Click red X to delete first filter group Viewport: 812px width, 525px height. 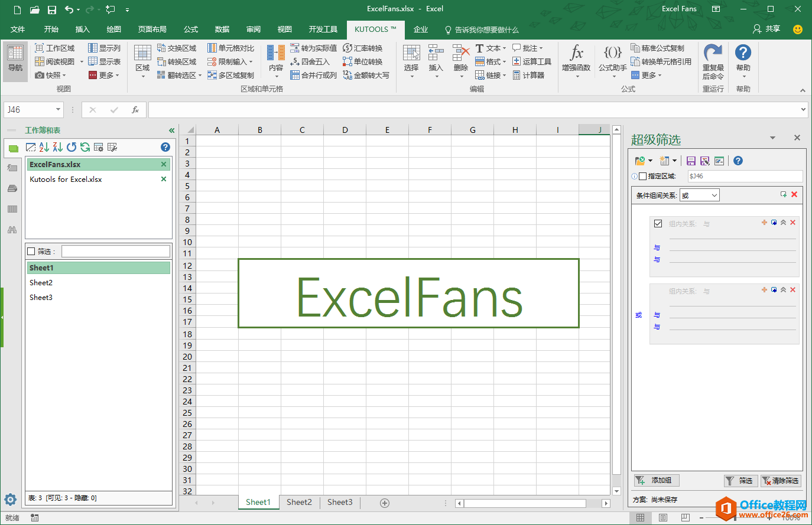[x=793, y=223]
